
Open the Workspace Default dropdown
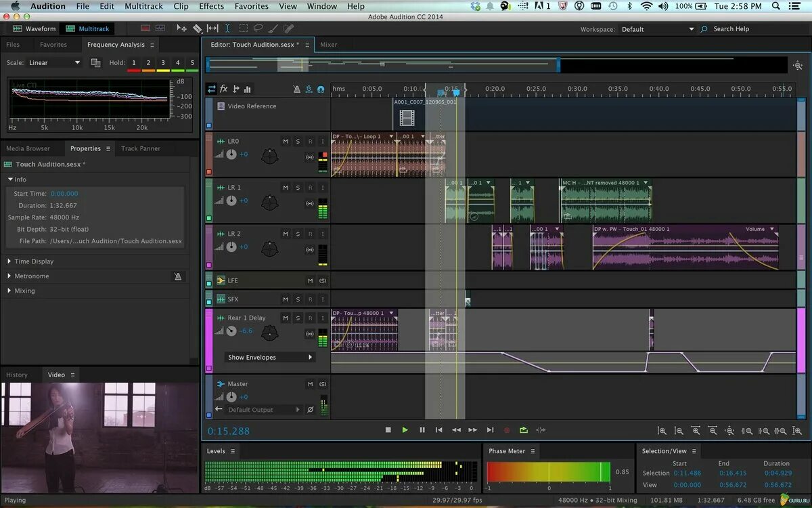point(658,29)
